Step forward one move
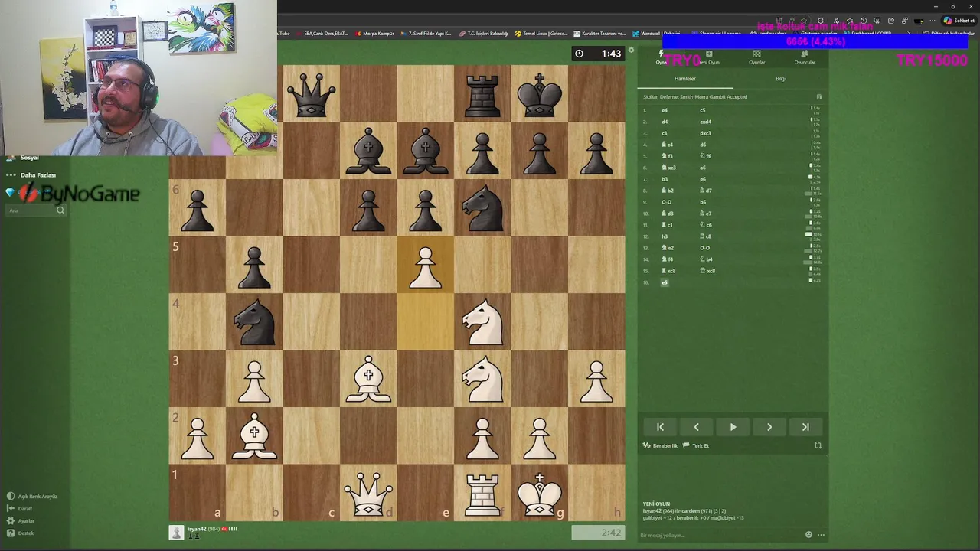 pyautogui.click(x=769, y=427)
